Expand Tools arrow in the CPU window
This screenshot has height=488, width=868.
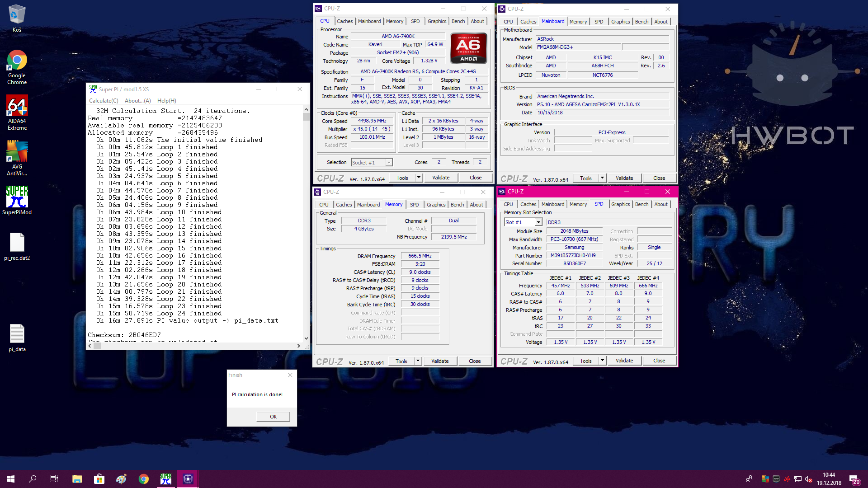pos(419,178)
